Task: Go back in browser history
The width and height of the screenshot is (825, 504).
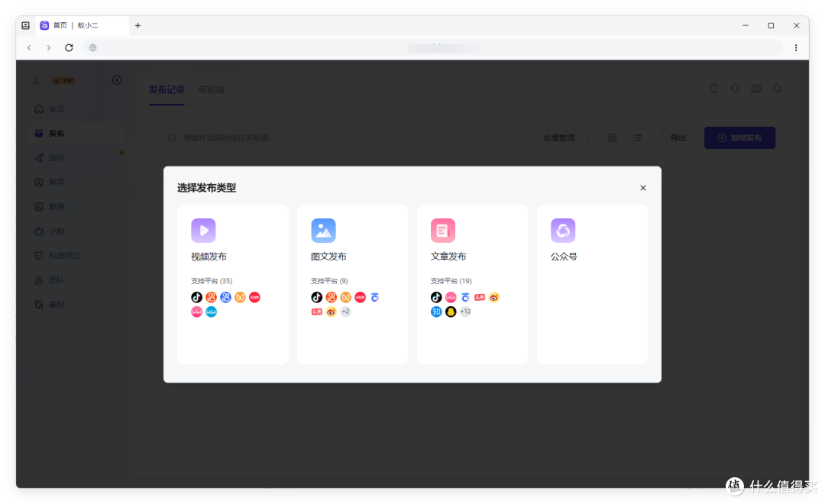Action: (30, 48)
